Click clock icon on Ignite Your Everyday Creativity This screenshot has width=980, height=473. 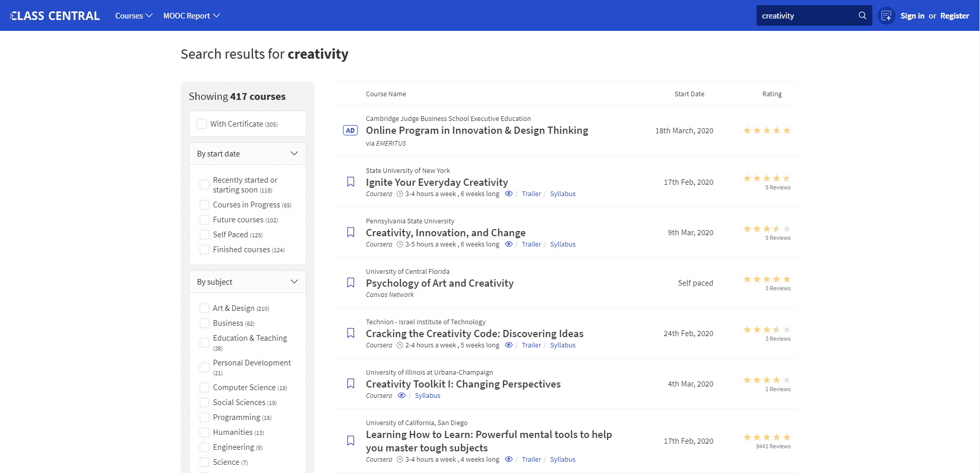400,194
